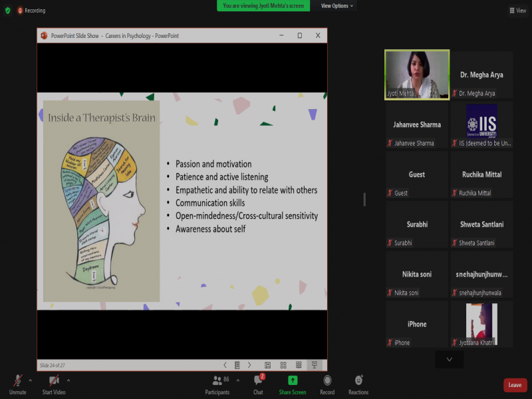
Task: Click the Recording indicator
Action: (x=31, y=11)
